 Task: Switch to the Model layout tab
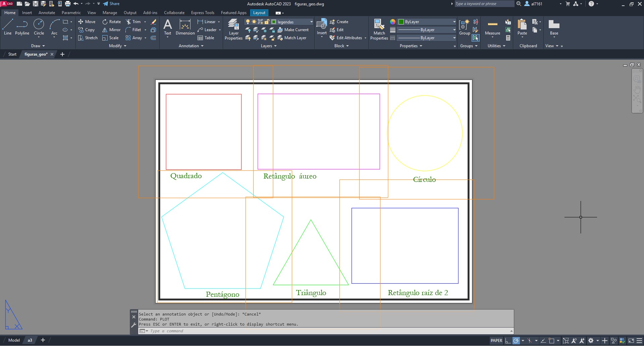(x=14, y=340)
